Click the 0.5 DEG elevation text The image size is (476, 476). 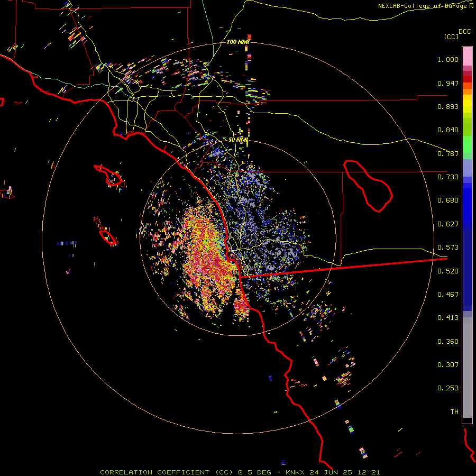[254, 472]
